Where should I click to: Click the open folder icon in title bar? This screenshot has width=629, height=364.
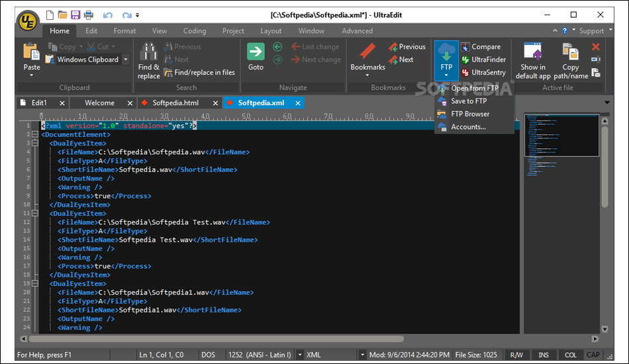(x=63, y=15)
